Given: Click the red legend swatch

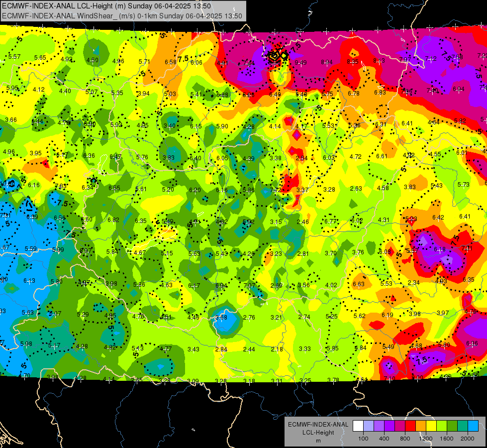Looking at the screenshot, I should coord(410,426).
